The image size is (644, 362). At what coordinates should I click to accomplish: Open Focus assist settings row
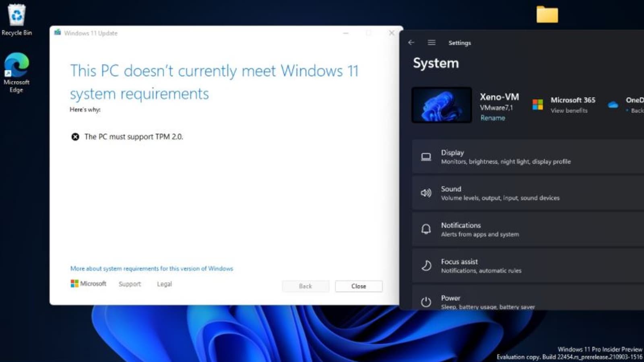[x=528, y=265]
